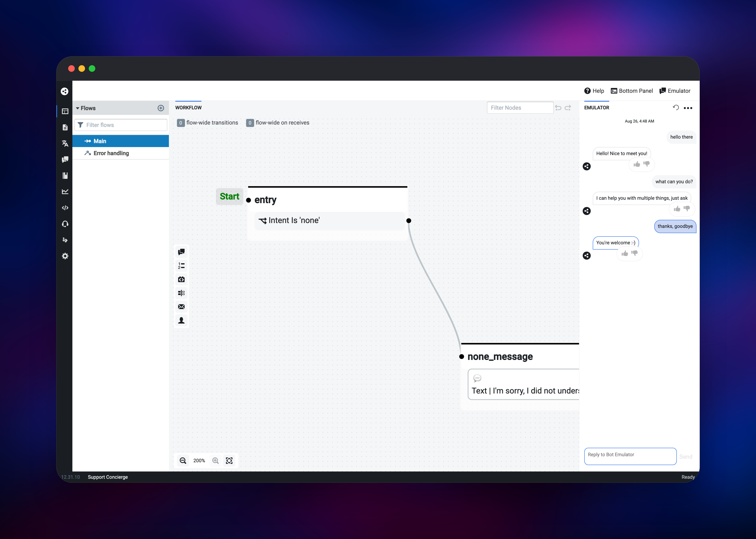Click the Ready status indicator
Image resolution: width=756 pixels, height=539 pixels.
[x=688, y=477]
